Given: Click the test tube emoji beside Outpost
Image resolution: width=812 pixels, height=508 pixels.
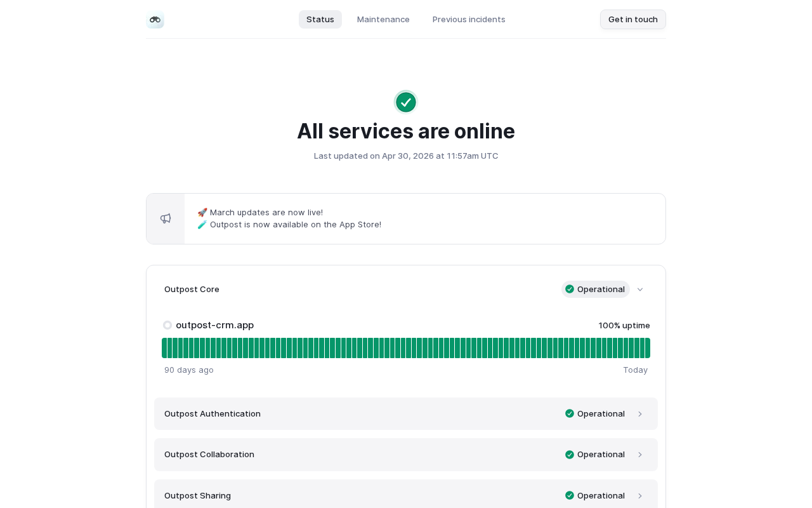Looking at the screenshot, I should [202, 224].
